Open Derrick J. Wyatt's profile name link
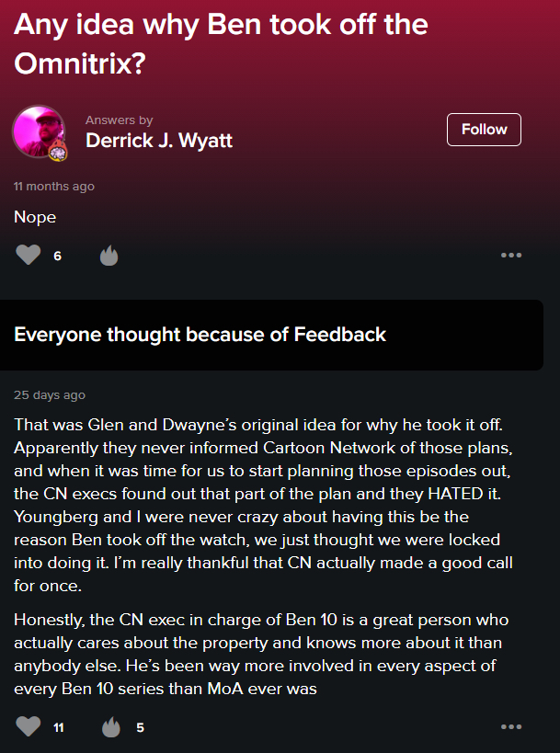This screenshot has width=560, height=753. [x=159, y=140]
